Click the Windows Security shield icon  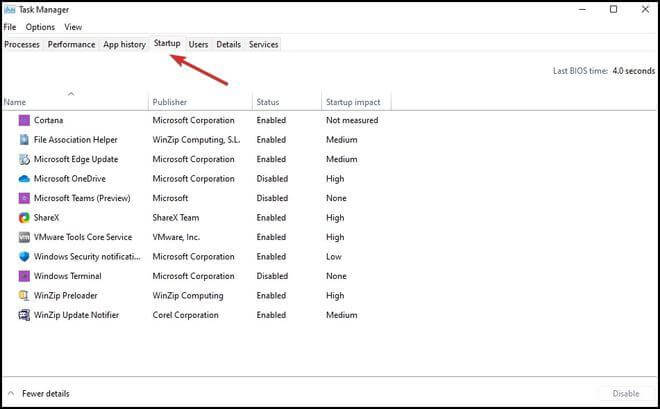click(24, 257)
